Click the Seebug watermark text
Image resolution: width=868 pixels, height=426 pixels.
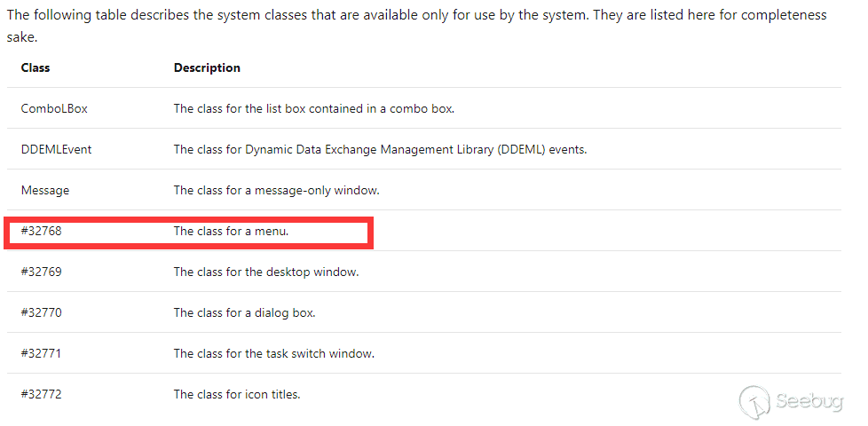tap(809, 401)
